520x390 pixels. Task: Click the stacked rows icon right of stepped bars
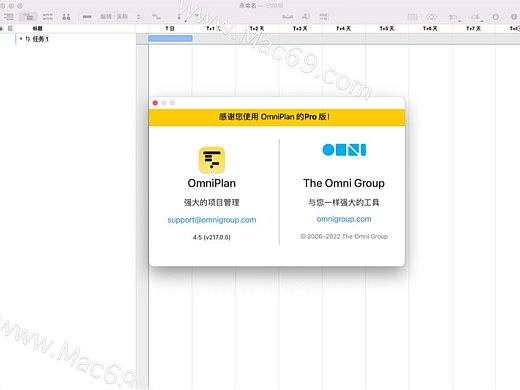pyautogui.click(x=324, y=17)
